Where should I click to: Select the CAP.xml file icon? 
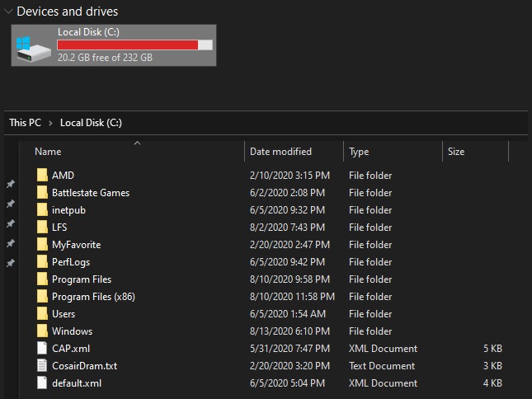pyautogui.click(x=42, y=349)
